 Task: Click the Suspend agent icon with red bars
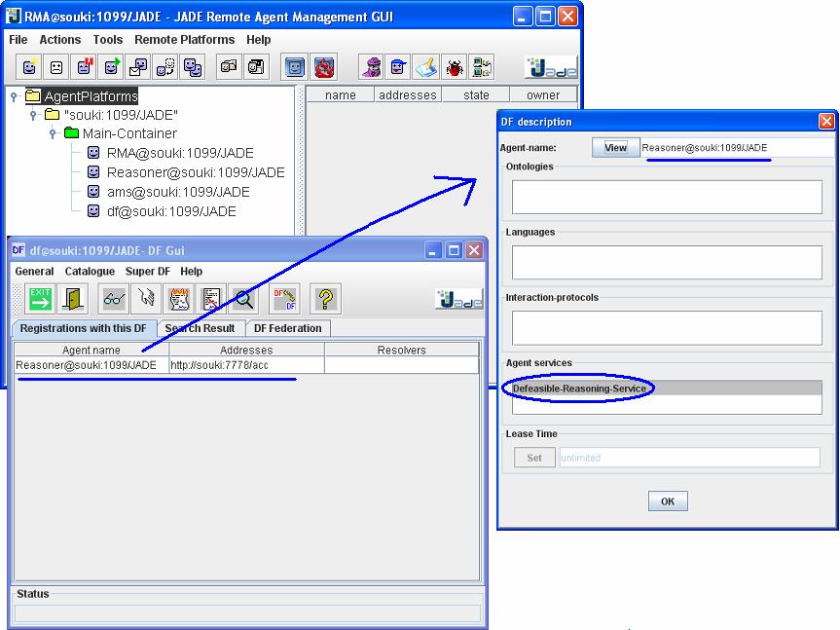point(84,67)
